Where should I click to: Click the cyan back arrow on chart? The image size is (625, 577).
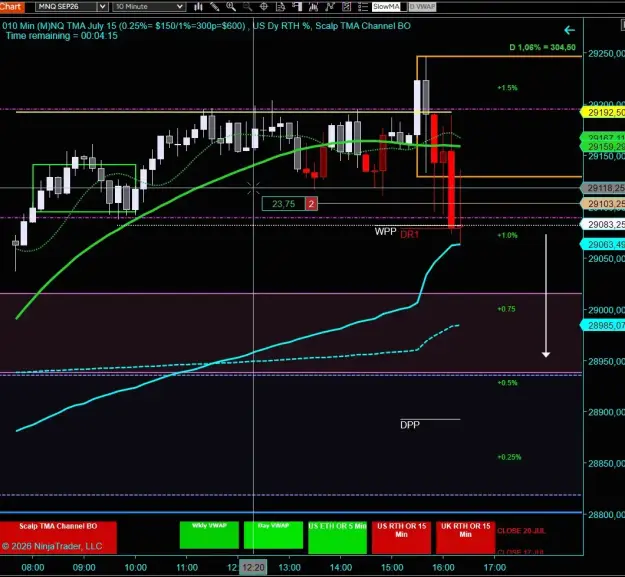pos(569,30)
